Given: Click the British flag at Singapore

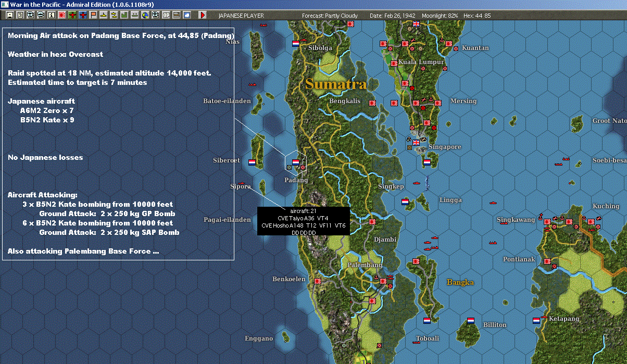Looking at the screenshot, I should [417, 143].
